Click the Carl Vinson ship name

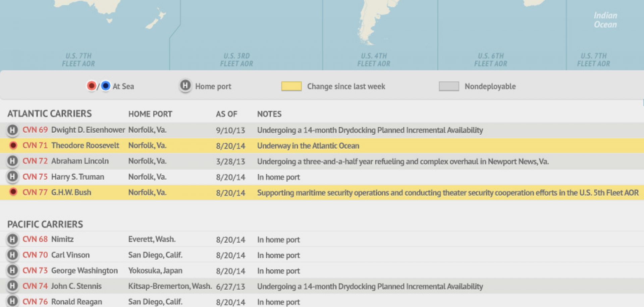70,255
